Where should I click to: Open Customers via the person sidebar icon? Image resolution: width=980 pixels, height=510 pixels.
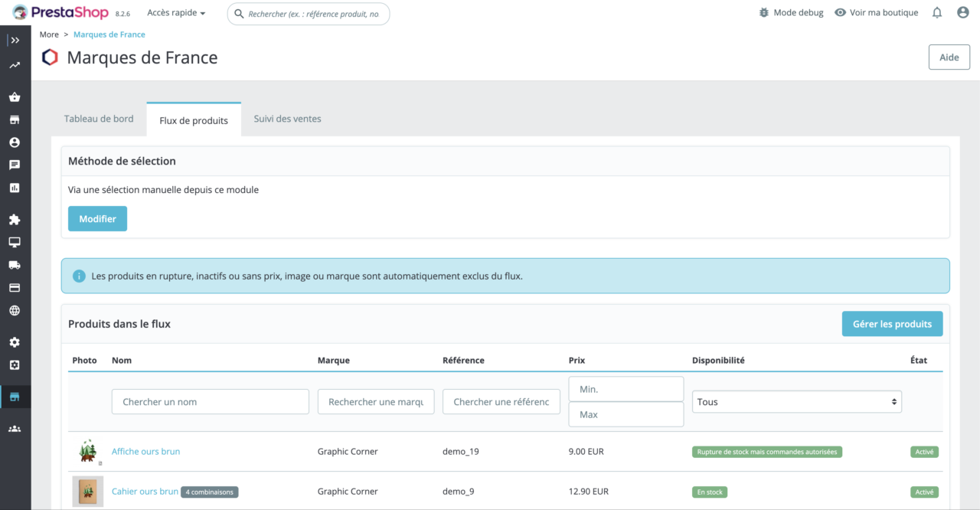15,142
